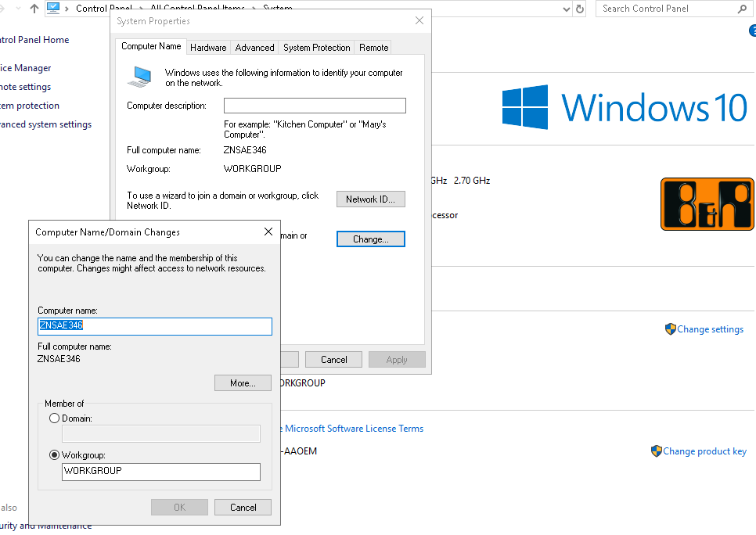Click the Workgroup text field
This screenshot has width=756, height=535.
pos(161,472)
